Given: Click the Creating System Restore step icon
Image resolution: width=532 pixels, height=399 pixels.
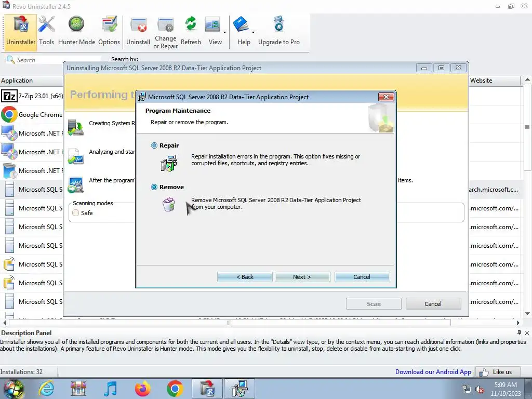Looking at the screenshot, I should tap(76, 128).
